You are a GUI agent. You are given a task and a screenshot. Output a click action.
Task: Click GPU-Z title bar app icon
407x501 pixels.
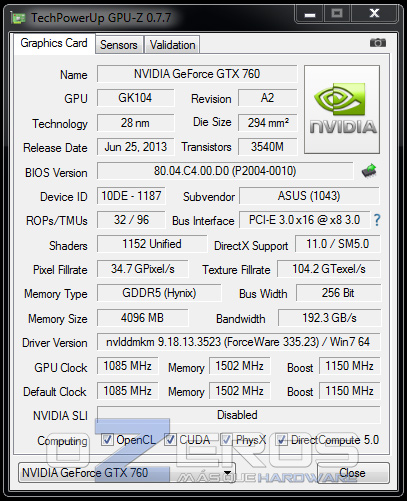18,18
